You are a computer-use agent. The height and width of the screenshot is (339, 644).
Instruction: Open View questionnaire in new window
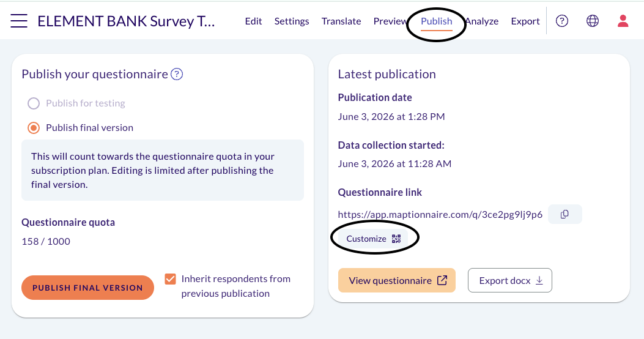[x=397, y=280]
